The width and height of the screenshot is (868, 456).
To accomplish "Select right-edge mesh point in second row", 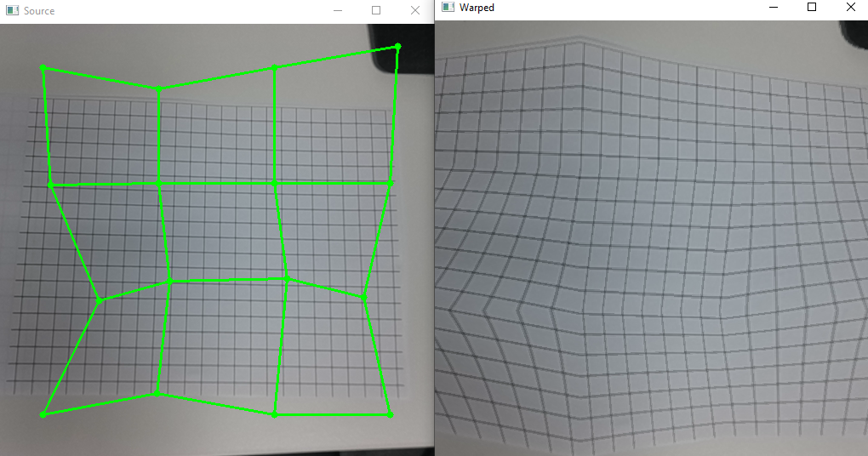I will (x=391, y=183).
